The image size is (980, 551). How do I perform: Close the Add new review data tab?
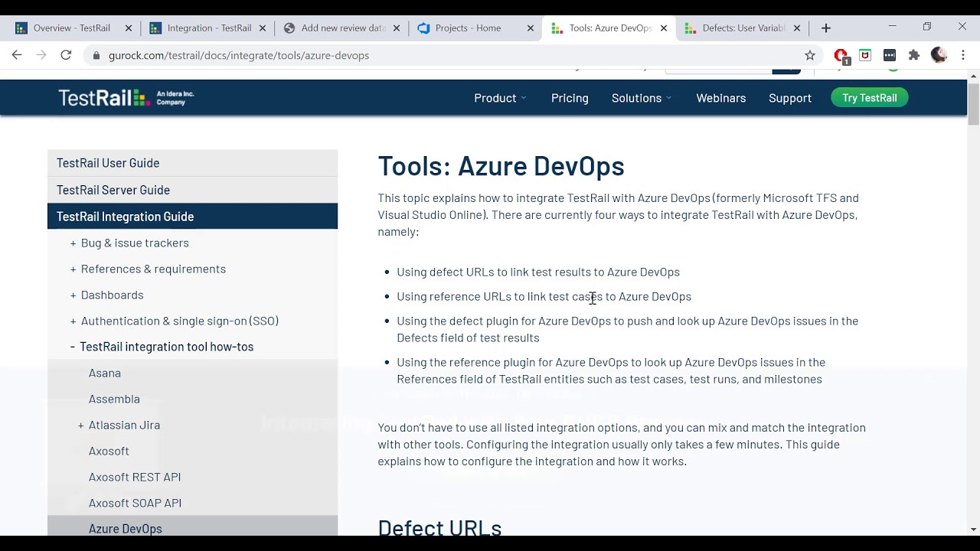(x=397, y=28)
